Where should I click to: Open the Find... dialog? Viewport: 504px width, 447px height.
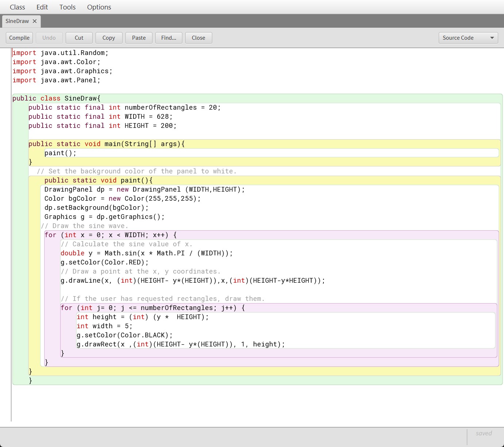(x=168, y=38)
